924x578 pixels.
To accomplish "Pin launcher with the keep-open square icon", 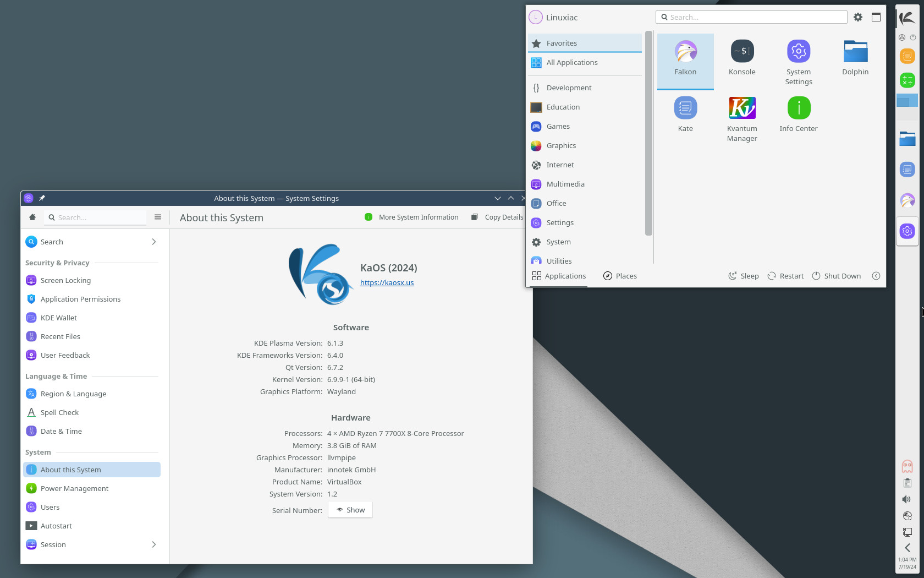I will (876, 17).
